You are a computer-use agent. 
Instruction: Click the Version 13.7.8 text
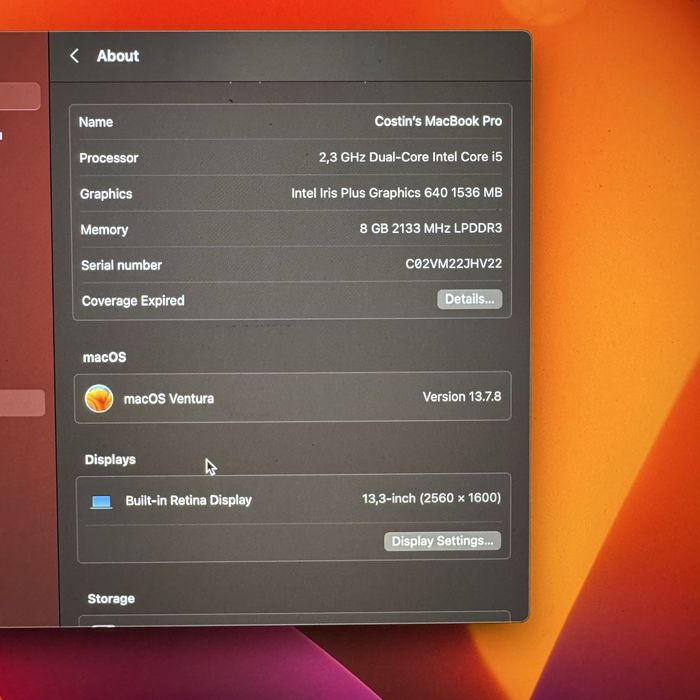(x=462, y=396)
